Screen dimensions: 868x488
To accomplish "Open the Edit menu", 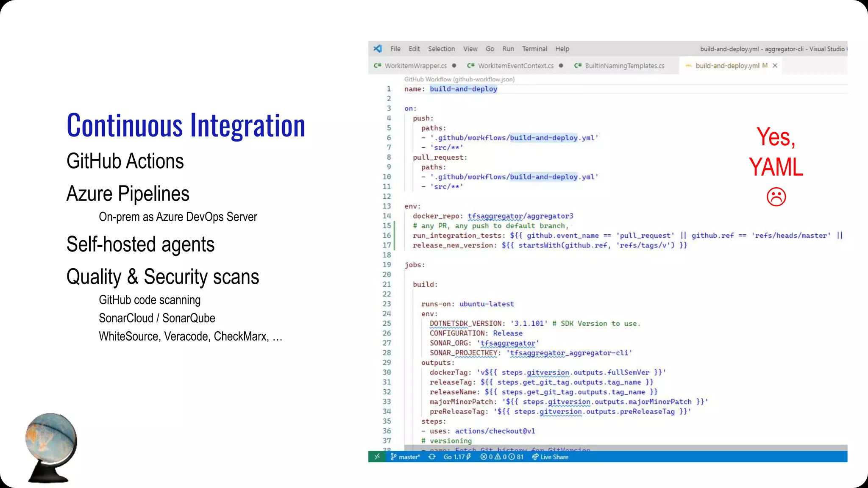I will click(414, 49).
